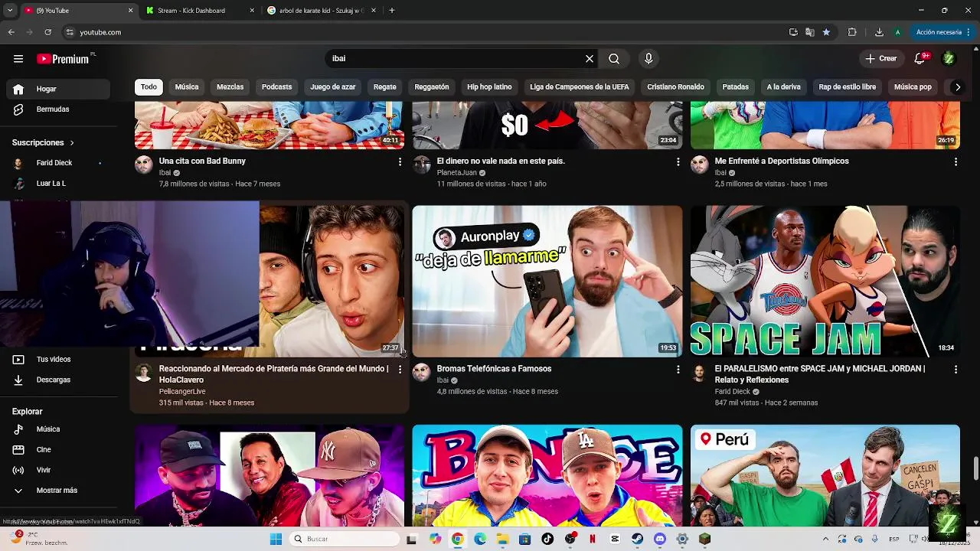The image size is (980, 551).
Task: Open Discord from the taskbar
Action: tap(660, 539)
